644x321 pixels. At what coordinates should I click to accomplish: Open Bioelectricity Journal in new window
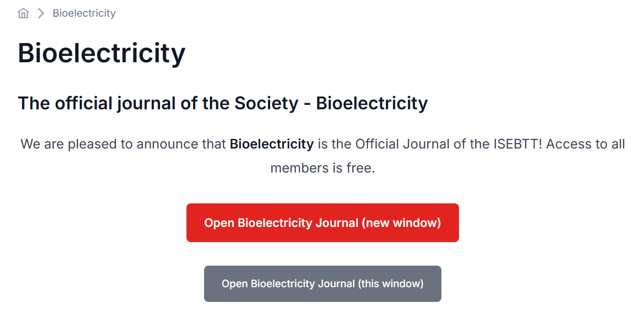click(x=322, y=223)
